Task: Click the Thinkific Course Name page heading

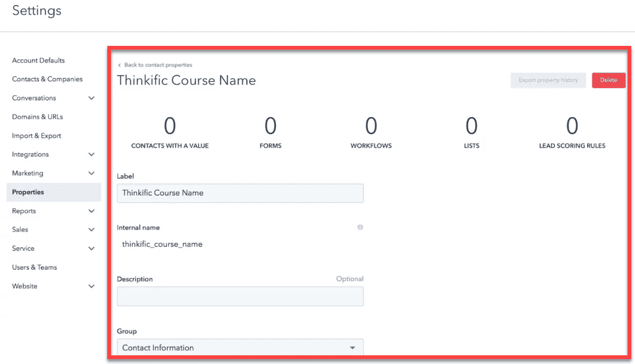Action: pyautogui.click(x=186, y=80)
